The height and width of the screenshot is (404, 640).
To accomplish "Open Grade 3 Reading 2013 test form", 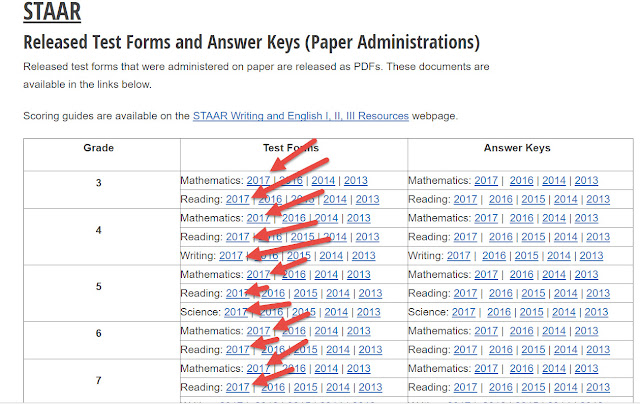I will coord(367,199).
